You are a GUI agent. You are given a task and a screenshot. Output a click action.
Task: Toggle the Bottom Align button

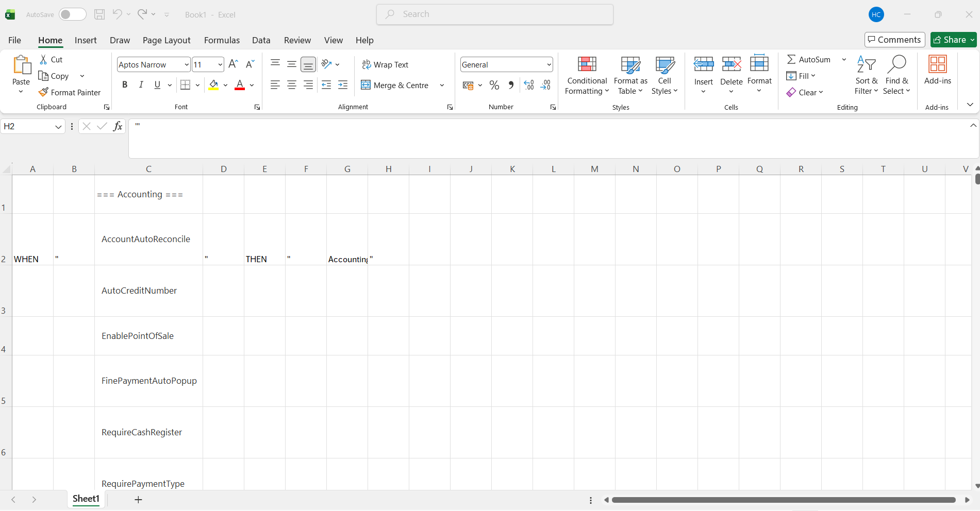308,64
